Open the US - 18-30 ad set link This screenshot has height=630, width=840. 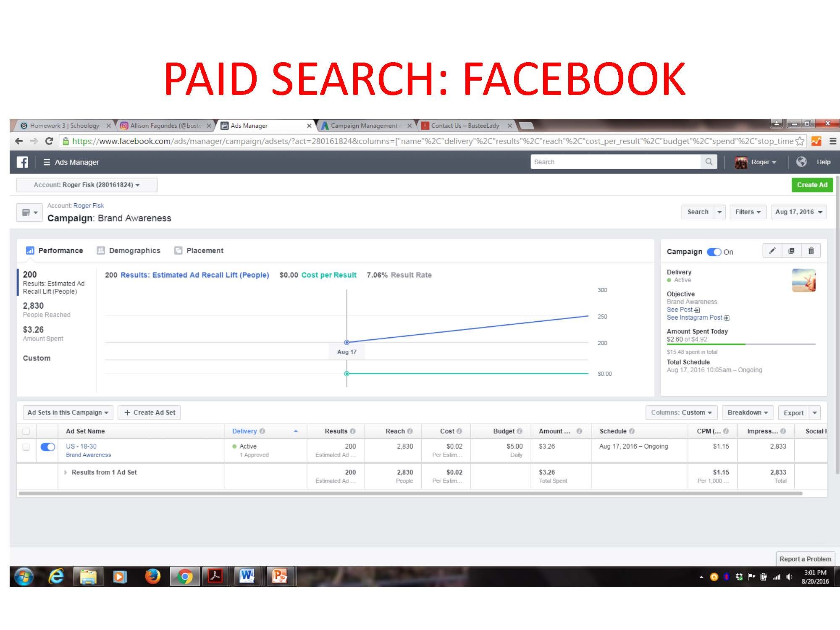tap(81, 446)
